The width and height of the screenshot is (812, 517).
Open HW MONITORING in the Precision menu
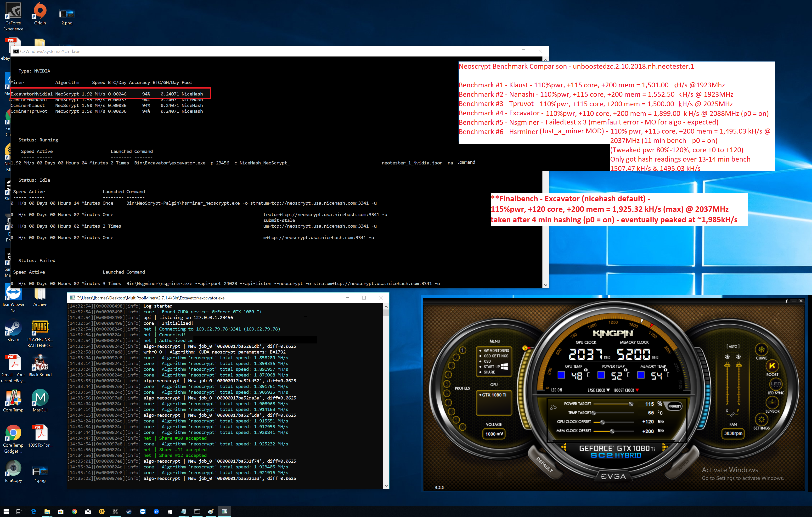494,350
